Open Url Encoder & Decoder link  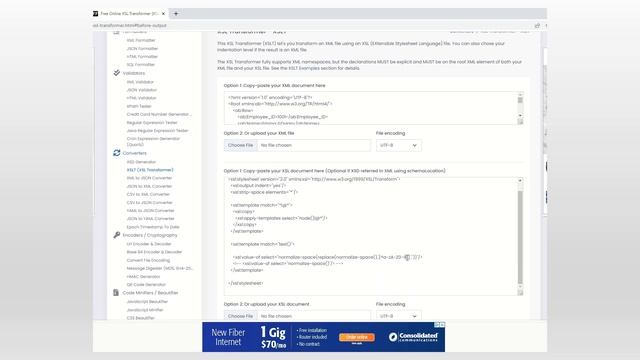tap(149, 244)
